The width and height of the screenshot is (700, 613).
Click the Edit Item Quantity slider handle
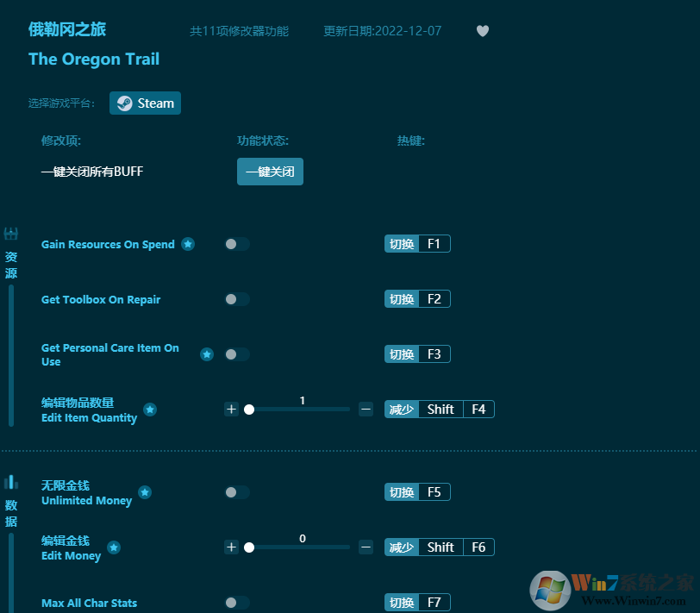249,410
